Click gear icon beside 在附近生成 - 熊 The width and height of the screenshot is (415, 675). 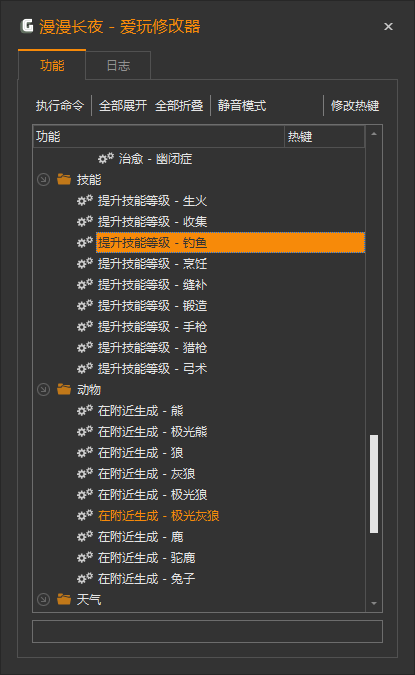click(x=85, y=410)
